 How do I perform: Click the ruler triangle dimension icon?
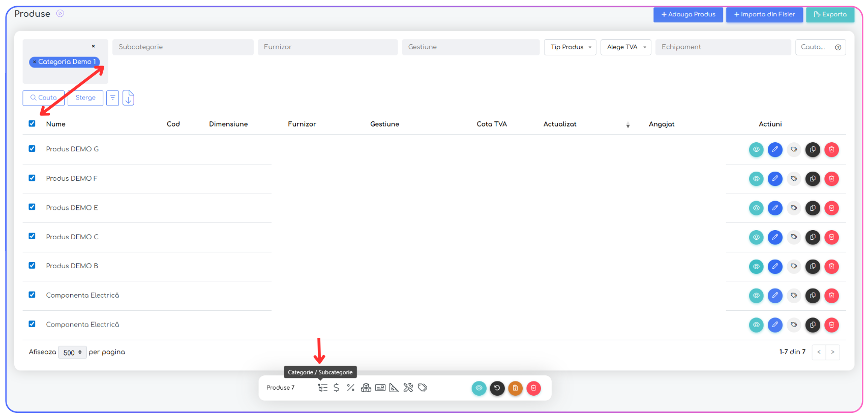tap(394, 388)
